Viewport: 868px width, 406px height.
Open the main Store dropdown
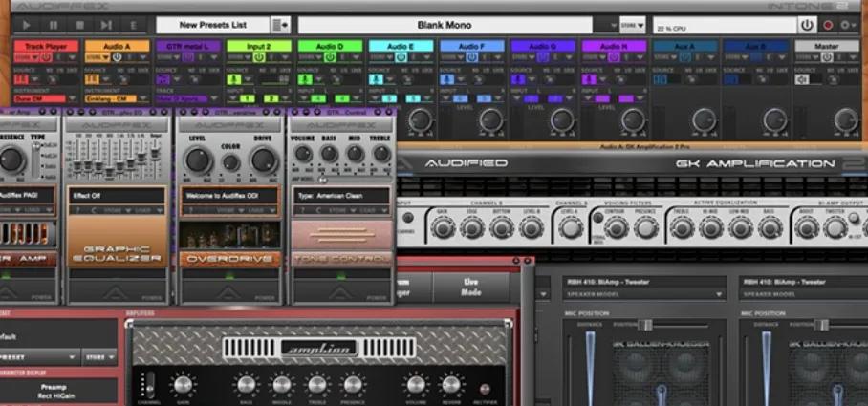pyautogui.click(x=632, y=25)
